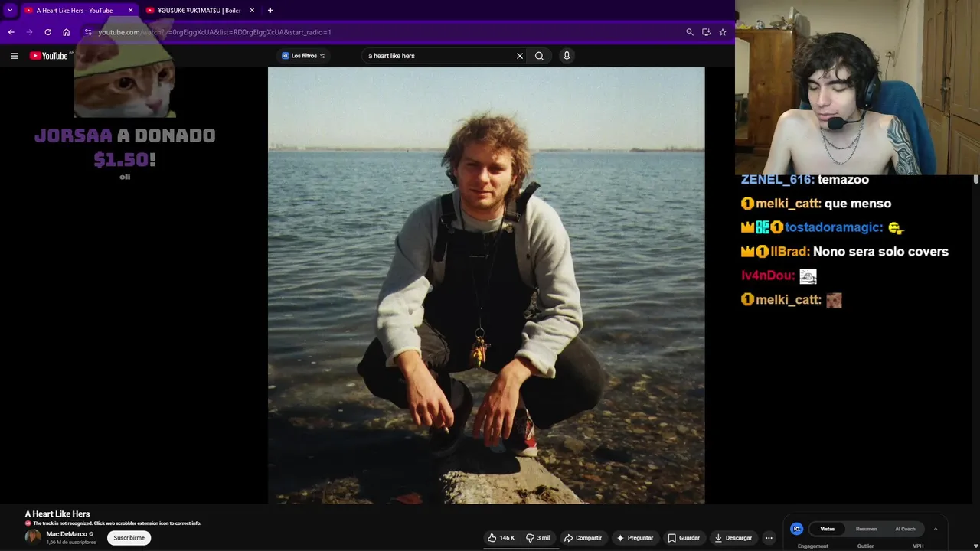980x551 pixels.
Task: Collapse the extension panel with chevron
Action: click(x=935, y=529)
